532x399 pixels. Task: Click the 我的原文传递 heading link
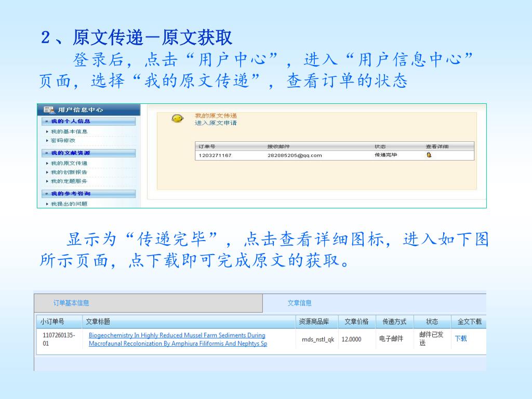[216, 116]
